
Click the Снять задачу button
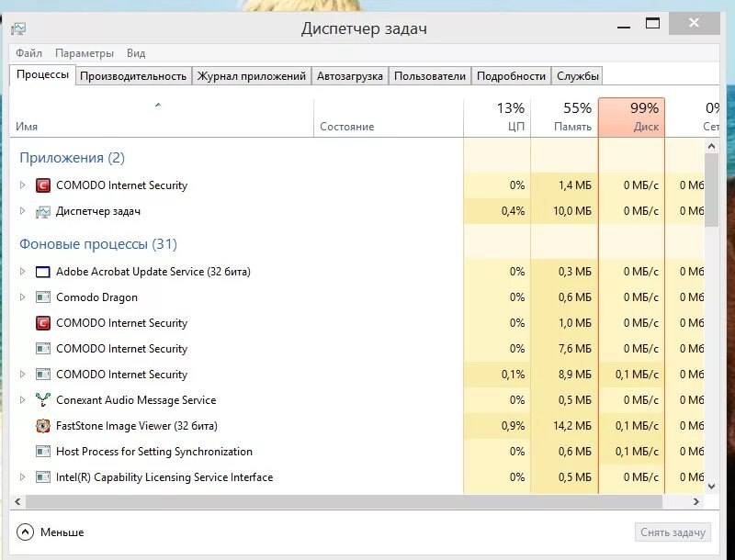click(x=673, y=532)
